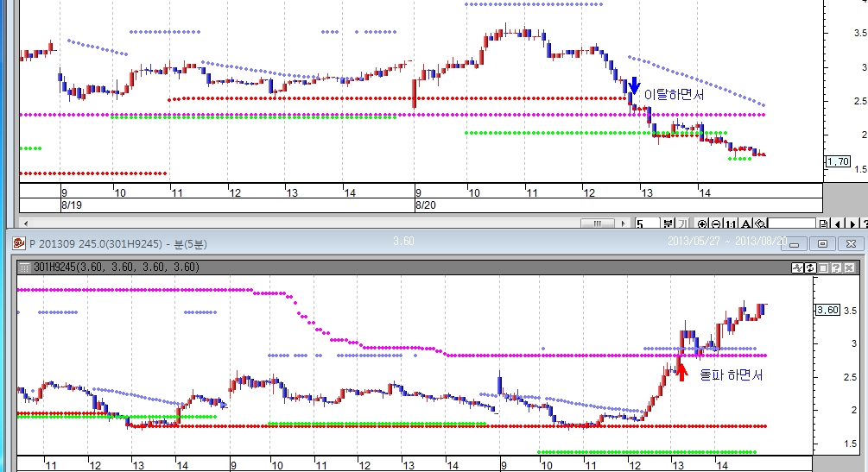
Task: Toggle the 분 (minute) period button
Action: 668,223
